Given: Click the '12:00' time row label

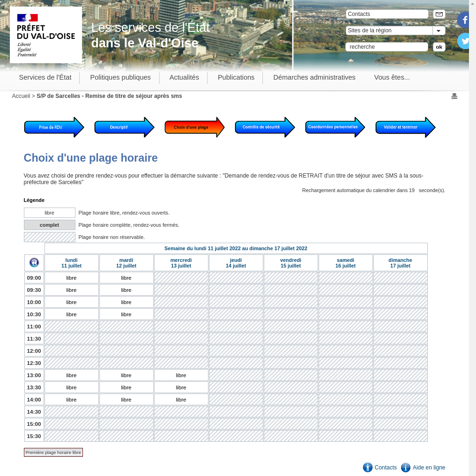Looking at the screenshot, I should 34,351.
